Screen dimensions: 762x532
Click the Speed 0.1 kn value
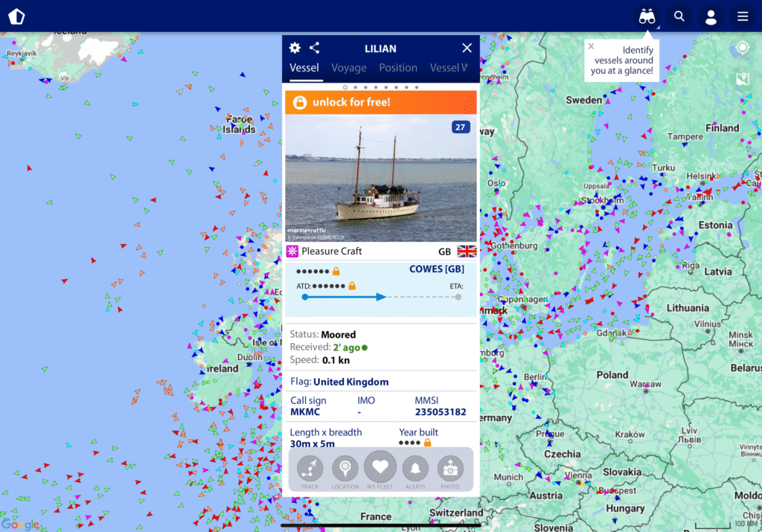pyautogui.click(x=336, y=361)
